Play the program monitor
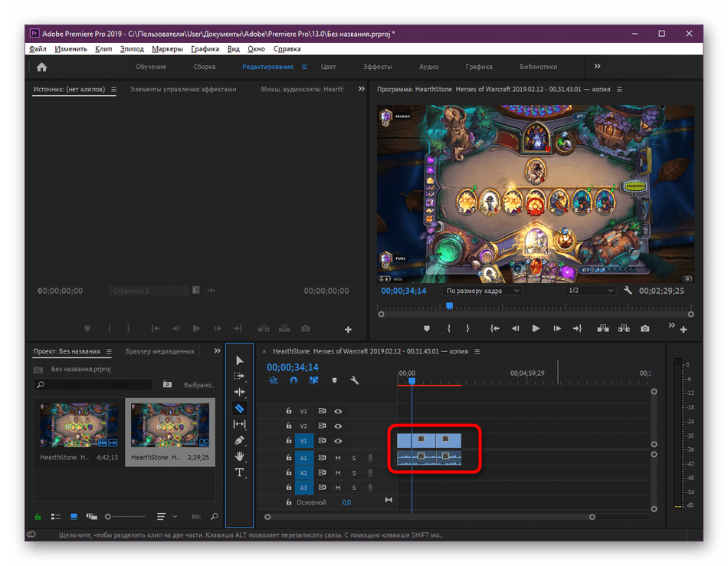 tap(536, 328)
